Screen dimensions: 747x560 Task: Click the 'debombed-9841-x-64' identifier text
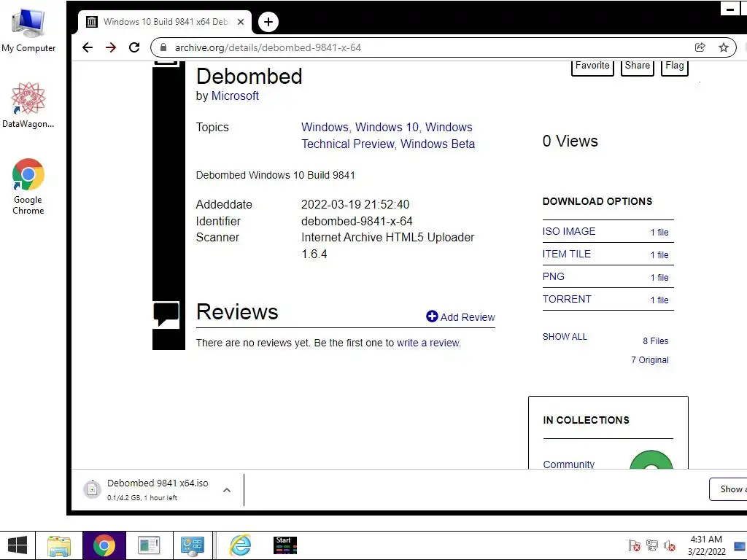click(x=357, y=221)
